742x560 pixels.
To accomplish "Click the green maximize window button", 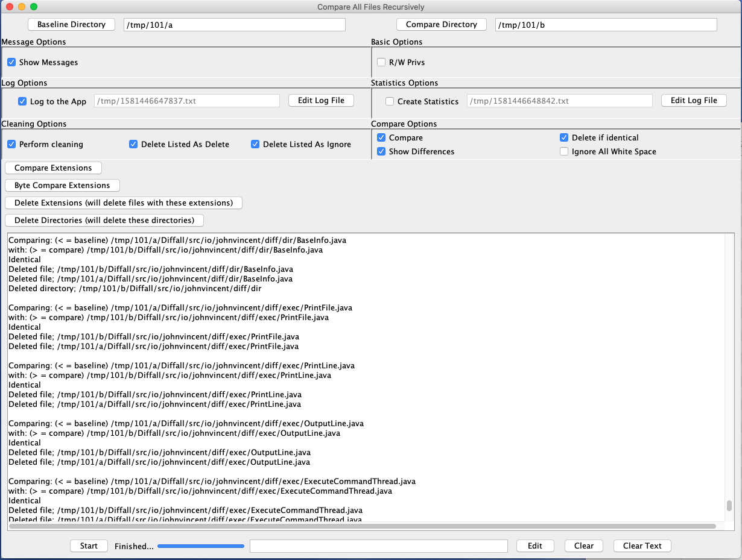I will click(x=34, y=7).
